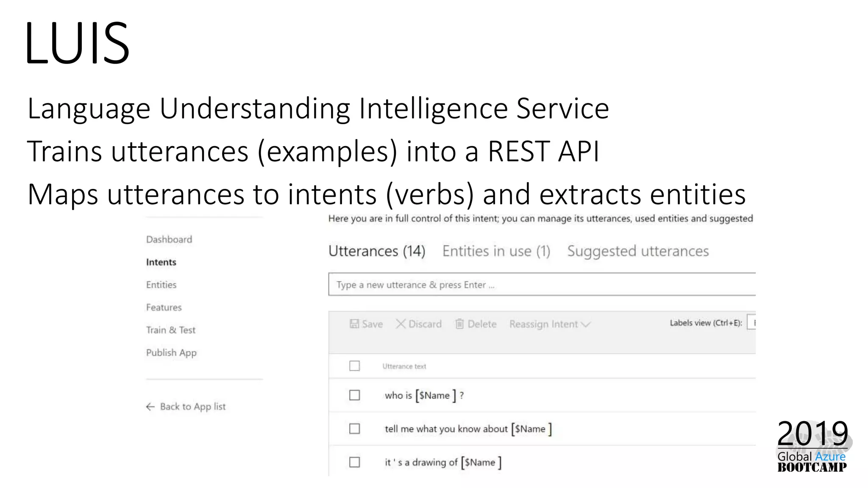Select the "tell me what you know" checkbox
Screen dimensions: 868x488
coord(355,429)
